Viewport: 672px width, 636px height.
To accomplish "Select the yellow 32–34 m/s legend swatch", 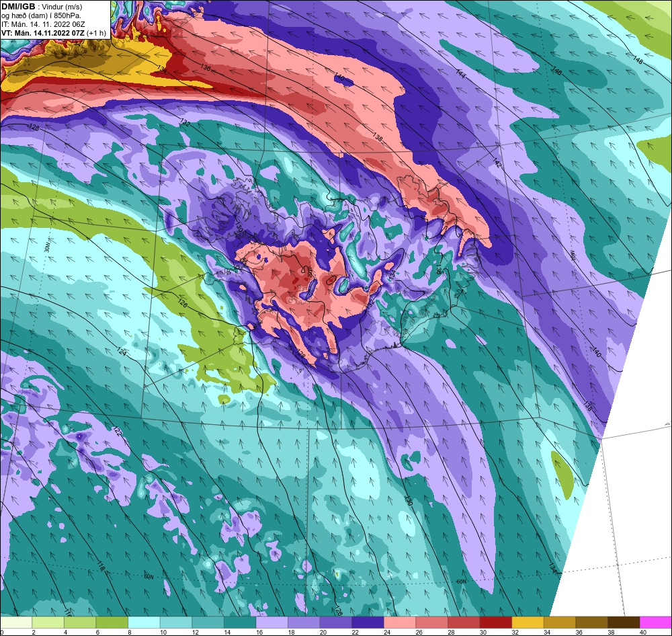I will pos(528,623).
